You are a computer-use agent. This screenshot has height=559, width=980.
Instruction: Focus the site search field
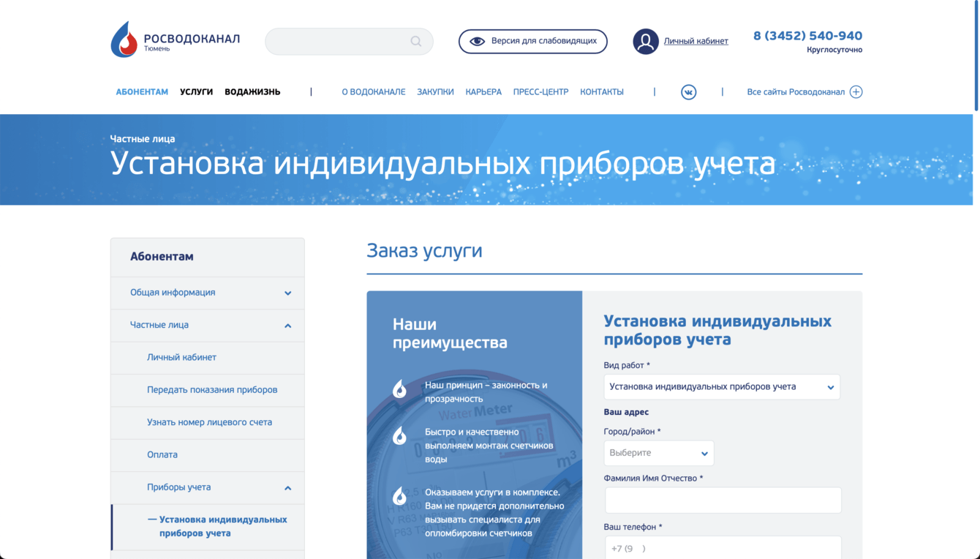pos(349,42)
